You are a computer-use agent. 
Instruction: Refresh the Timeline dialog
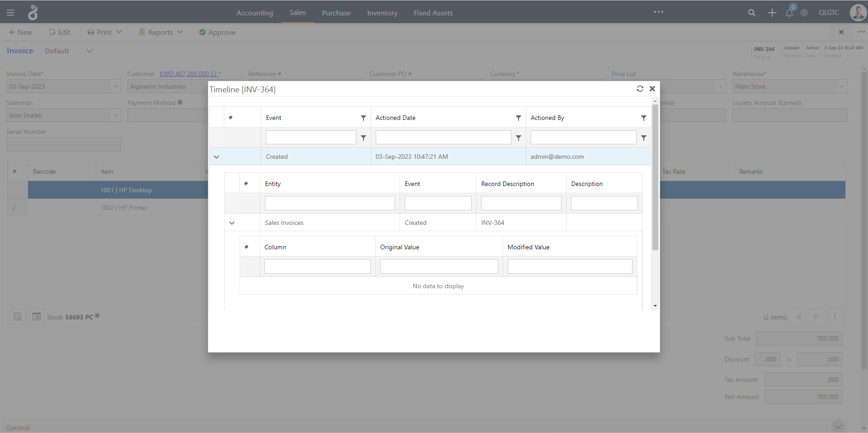pyautogui.click(x=639, y=89)
